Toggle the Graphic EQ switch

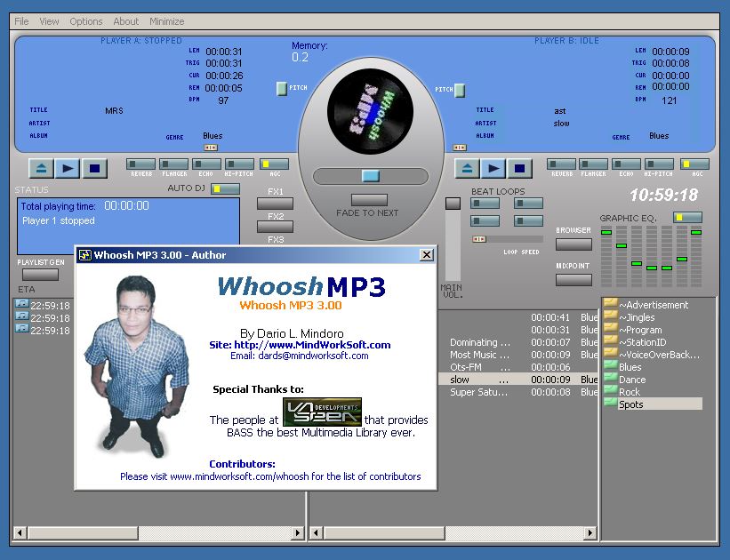pos(687,218)
